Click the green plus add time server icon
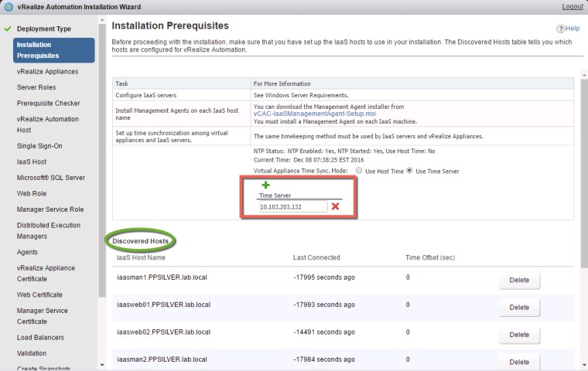 point(265,185)
